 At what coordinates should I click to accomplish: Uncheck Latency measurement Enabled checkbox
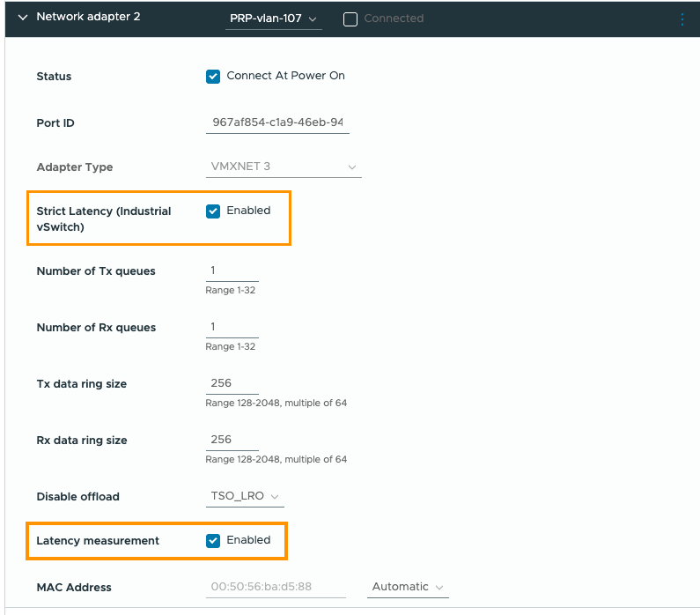213,541
